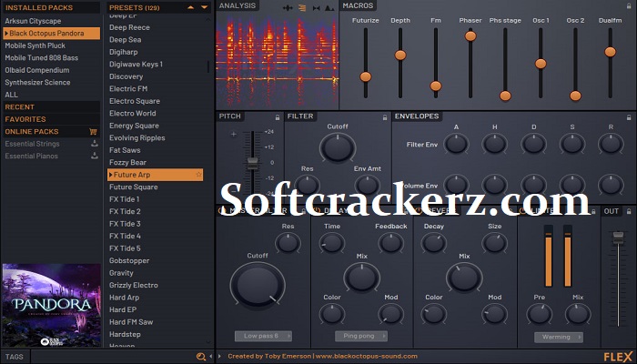Click the Dualfm macro slider handle
This screenshot has height=364, width=637.
pyautogui.click(x=610, y=52)
